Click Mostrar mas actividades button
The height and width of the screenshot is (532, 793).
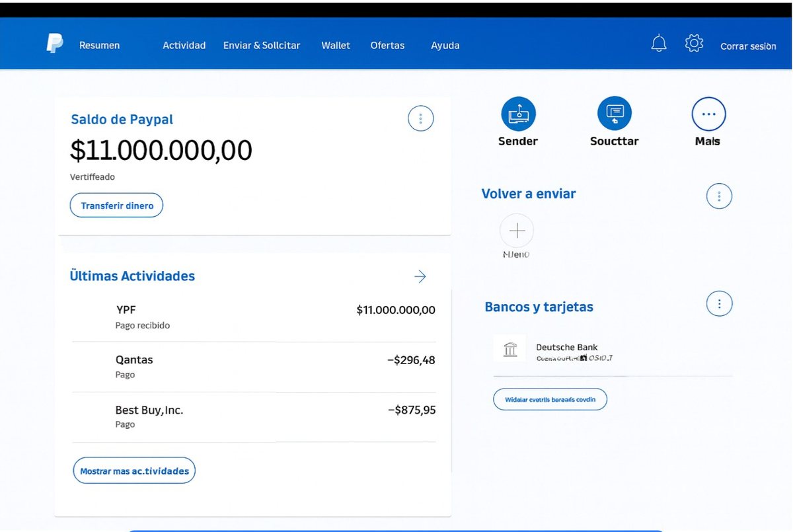[x=134, y=471]
